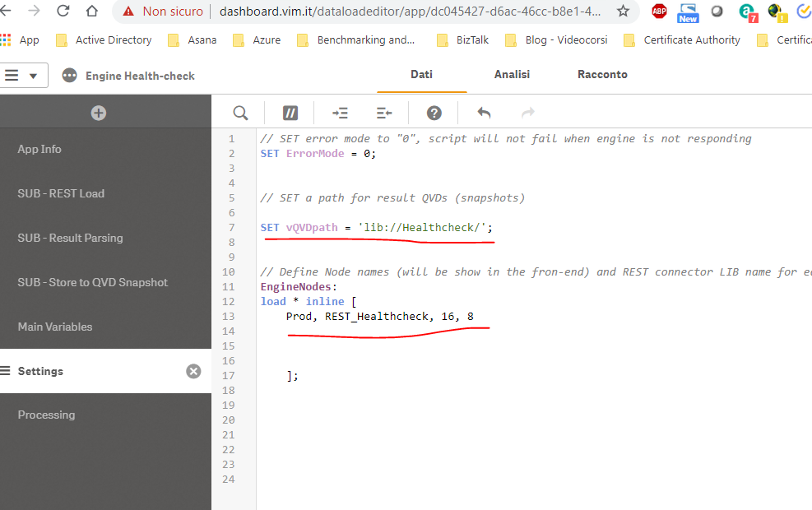Bookmark the page with the star icon

tap(623, 12)
